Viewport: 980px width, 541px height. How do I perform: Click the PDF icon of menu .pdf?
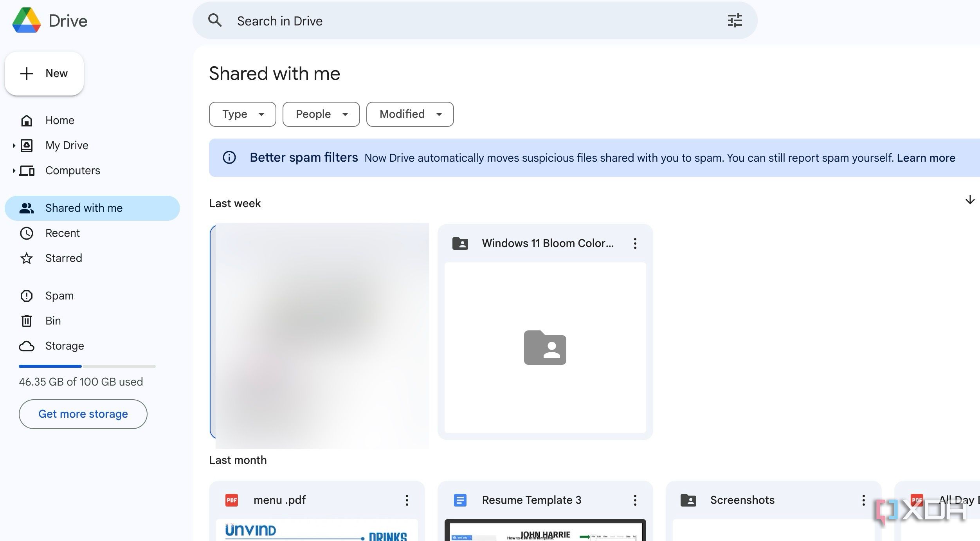point(232,500)
